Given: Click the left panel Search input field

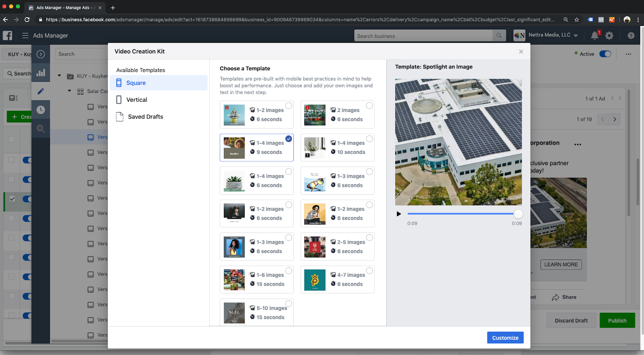Looking at the screenshot, I should point(81,54).
